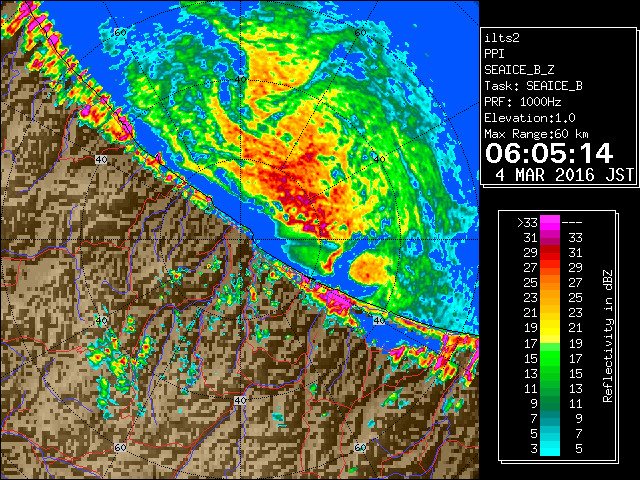Click the purple 31–33 dBZ legend swatch

click(550, 238)
